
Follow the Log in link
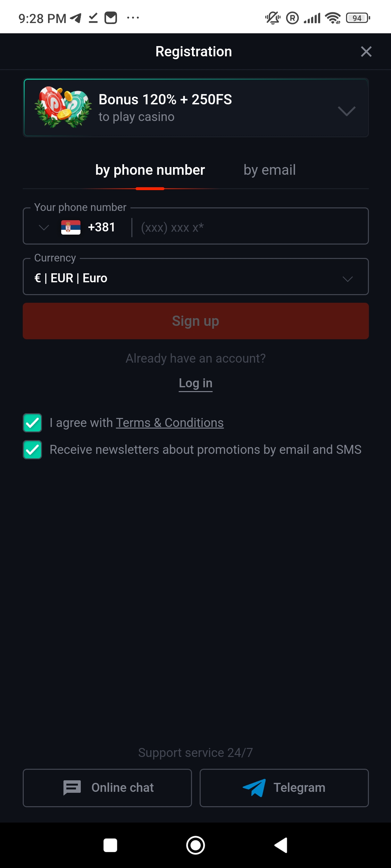click(x=195, y=383)
